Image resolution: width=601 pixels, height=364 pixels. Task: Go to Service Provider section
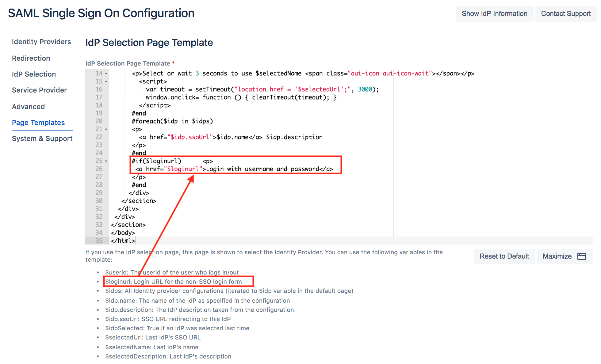pos(39,90)
